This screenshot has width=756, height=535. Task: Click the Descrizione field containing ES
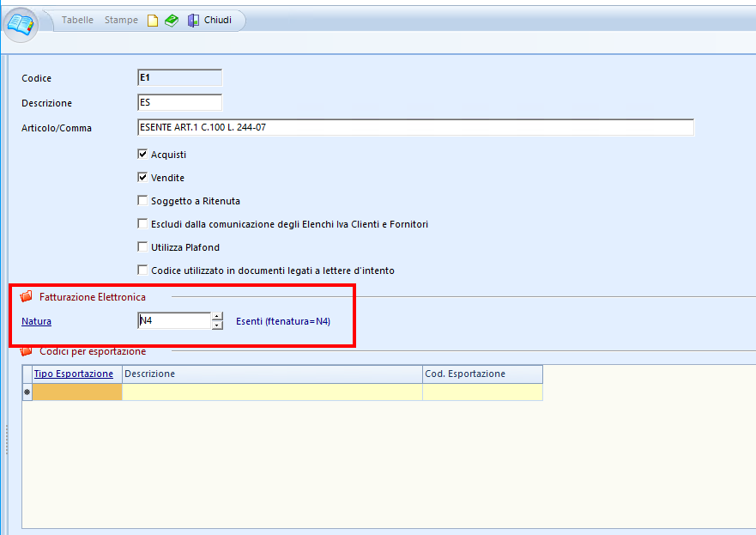[179, 103]
